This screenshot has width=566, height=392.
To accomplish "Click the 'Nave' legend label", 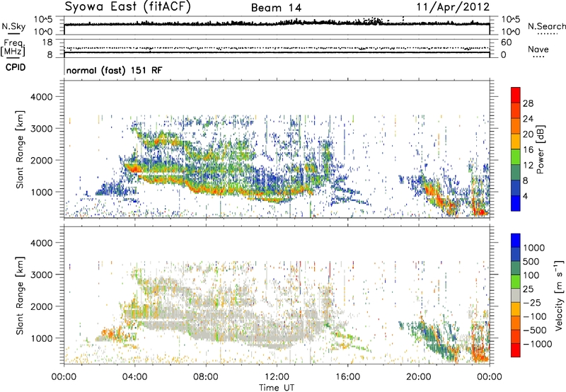I will point(538,50).
